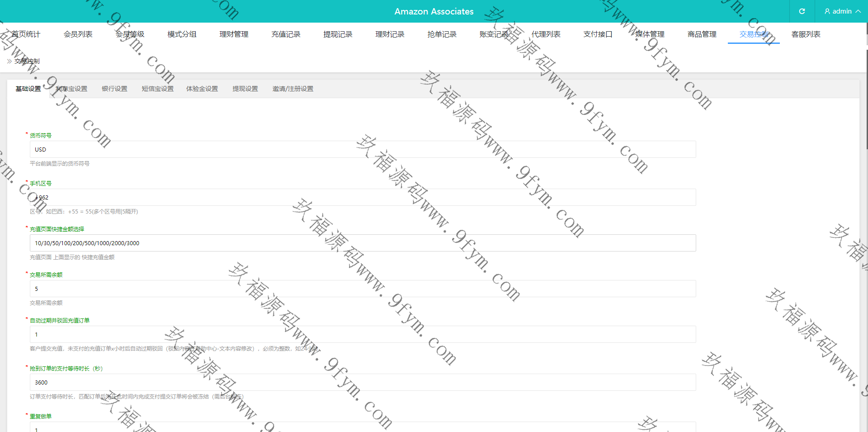Image resolution: width=868 pixels, height=432 pixels.
Task: Focus the 手机区号 input field
Action: pos(363,197)
